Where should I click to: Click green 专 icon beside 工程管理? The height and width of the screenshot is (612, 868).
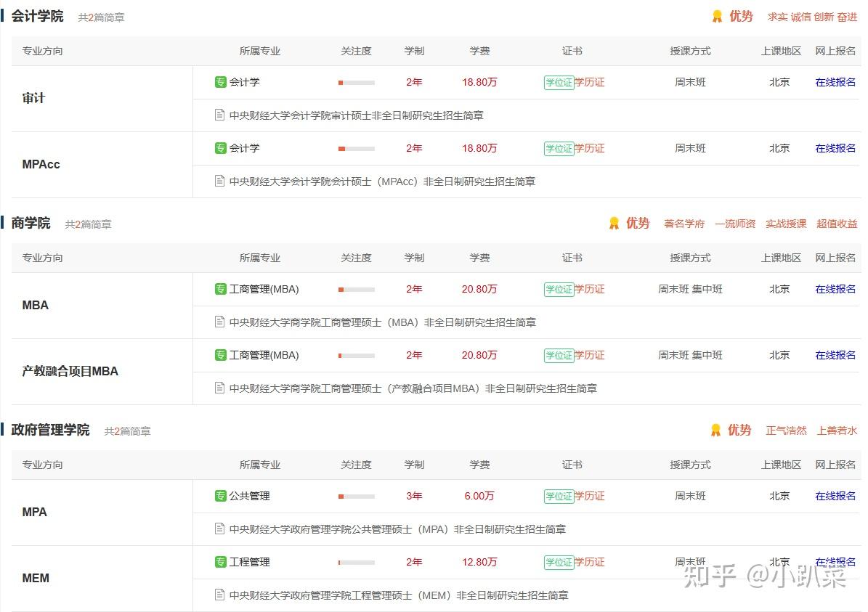tap(220, 562)
